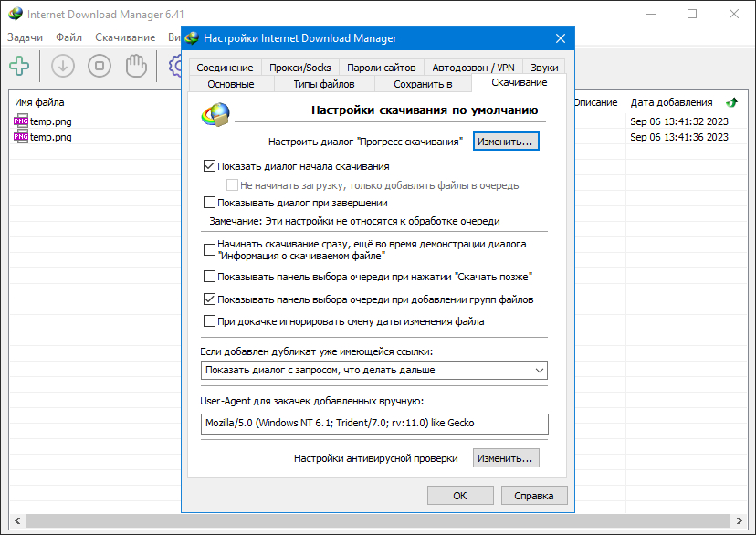Click date Sep 06 13:41:32 2023
This screenshot has width=756, height=535.
pyautogui.click(x=679, y=121)
